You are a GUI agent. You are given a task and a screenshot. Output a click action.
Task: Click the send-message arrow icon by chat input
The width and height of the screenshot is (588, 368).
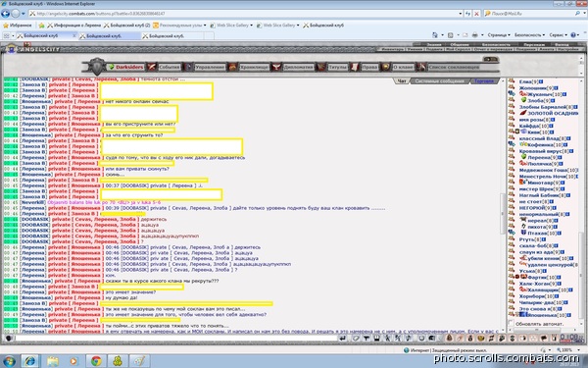pos(342,339)
